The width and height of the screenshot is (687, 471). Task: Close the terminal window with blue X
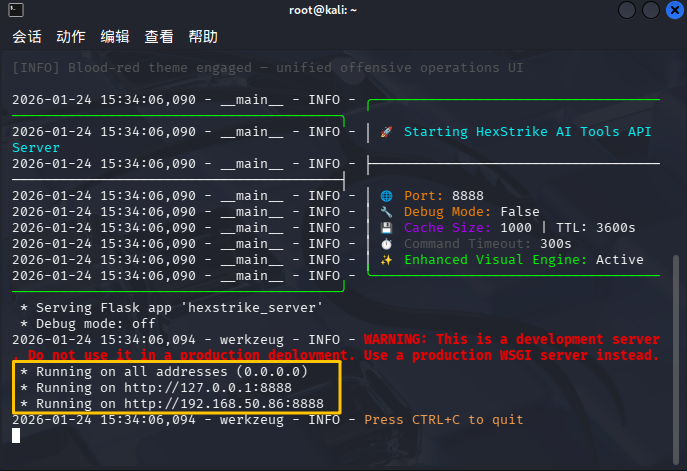(x=675, y=10)
